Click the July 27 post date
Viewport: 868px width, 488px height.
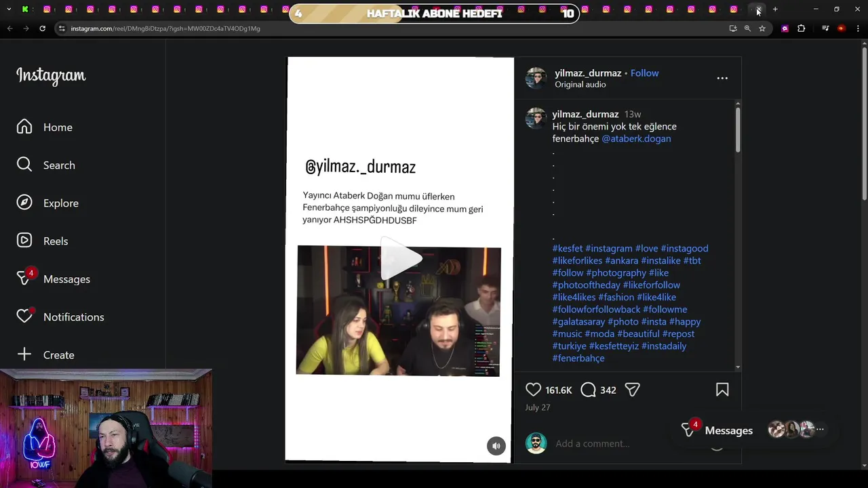(537, 407)
